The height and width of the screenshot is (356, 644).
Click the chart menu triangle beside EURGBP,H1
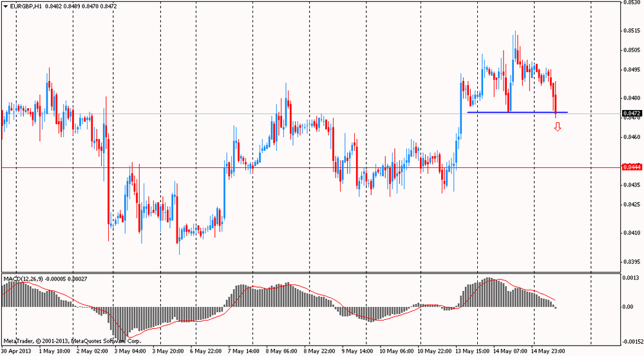tap(6, 6)
